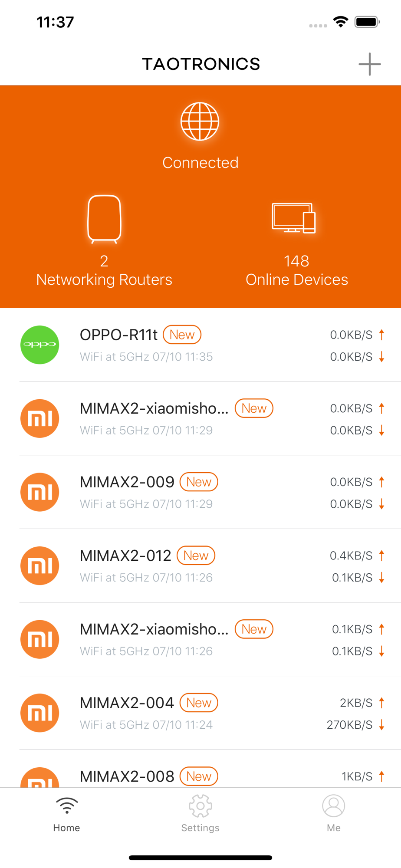Viewport: 401px width, 868px height.
Task: Tap the New badge next to MIMAX2-012
Action: tap(196, 556)
